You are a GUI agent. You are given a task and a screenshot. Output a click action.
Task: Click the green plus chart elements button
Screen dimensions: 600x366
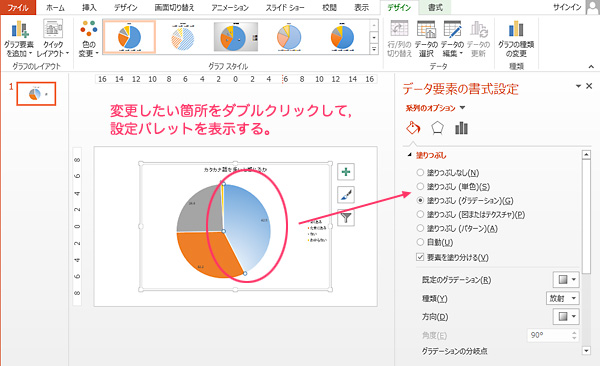[346, 172]
